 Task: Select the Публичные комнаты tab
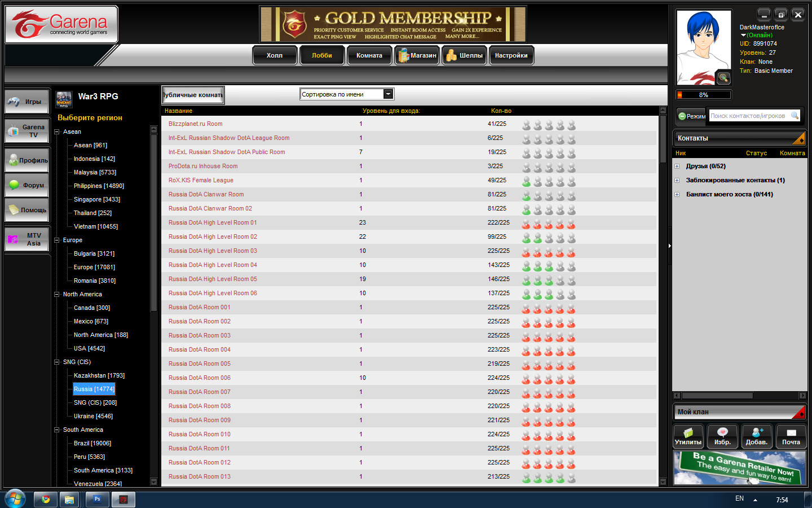coord(193,95)
